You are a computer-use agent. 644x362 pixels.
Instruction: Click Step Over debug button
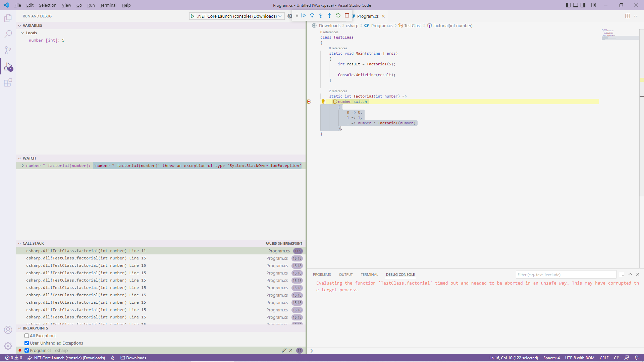coord(312,15)
